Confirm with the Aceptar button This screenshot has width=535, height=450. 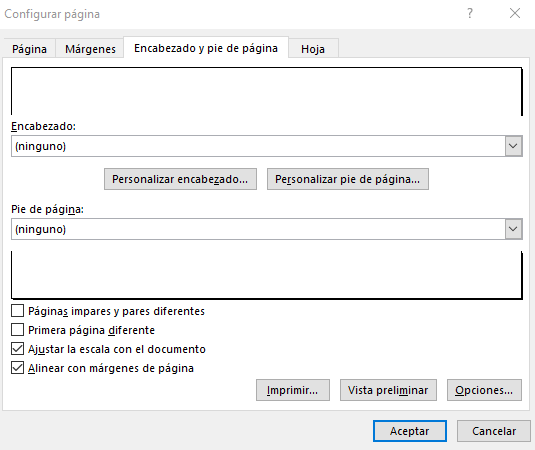click(410, 431)
